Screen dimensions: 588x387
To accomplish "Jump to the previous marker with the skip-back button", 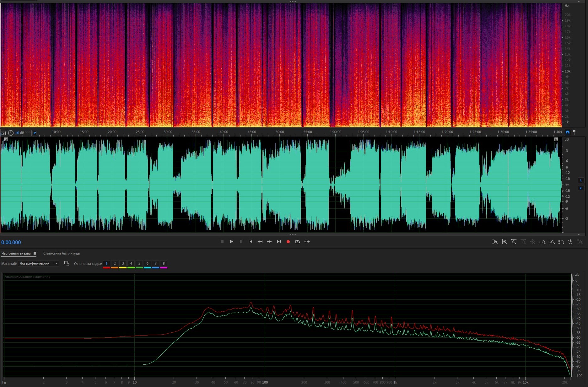I will click(250, 242).
